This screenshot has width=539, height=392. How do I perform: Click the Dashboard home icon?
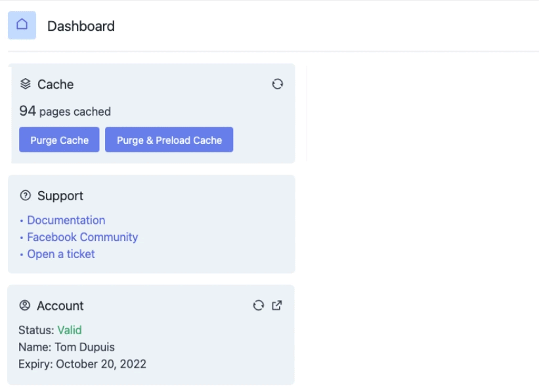pyautogui.click(x=22, y=25)
